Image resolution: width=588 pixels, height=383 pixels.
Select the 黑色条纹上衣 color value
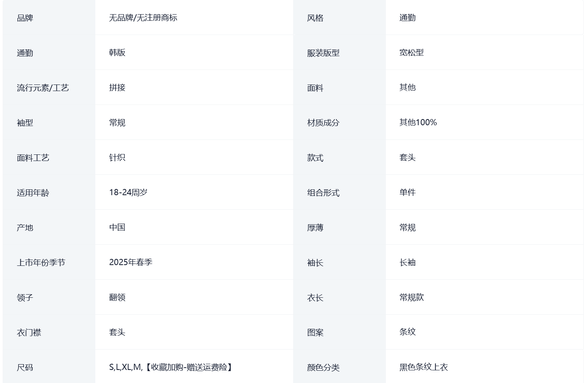click(424, 367)
